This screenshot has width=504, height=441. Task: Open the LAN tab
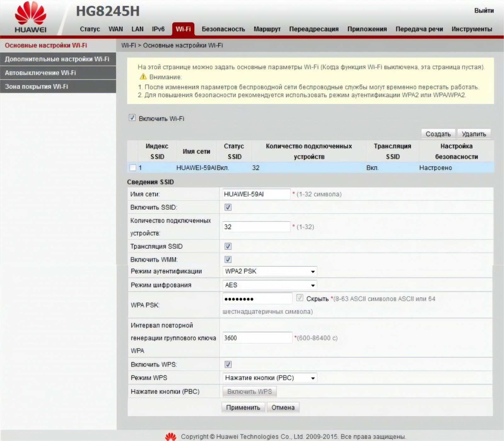point(137,29)
